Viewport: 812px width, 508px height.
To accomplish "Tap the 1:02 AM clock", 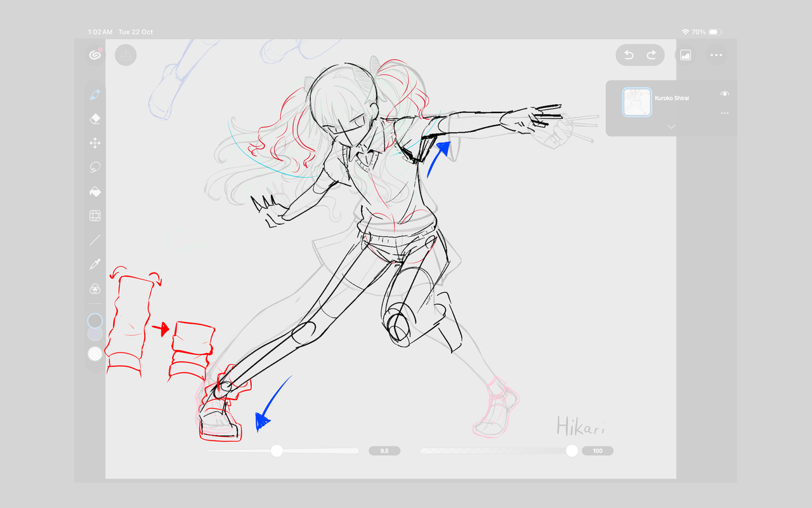I will click(x=100, y=32).
